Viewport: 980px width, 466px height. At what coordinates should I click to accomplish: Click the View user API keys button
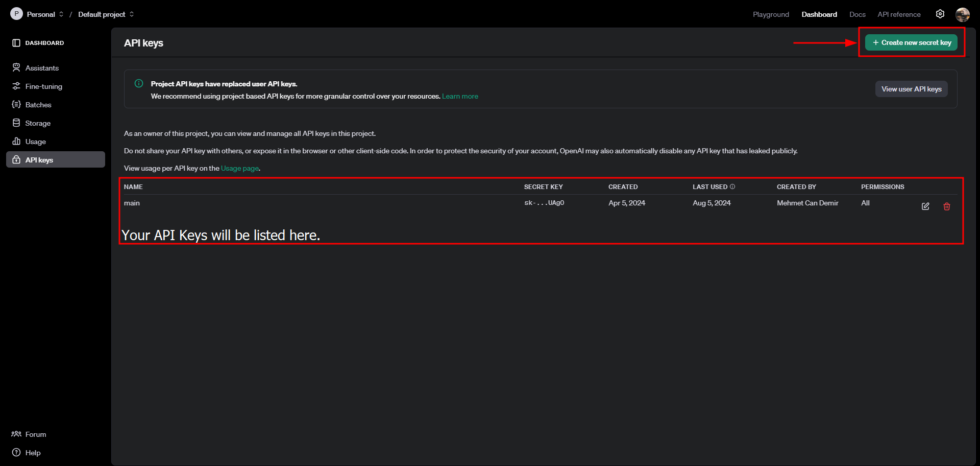(x=912, y=89)
